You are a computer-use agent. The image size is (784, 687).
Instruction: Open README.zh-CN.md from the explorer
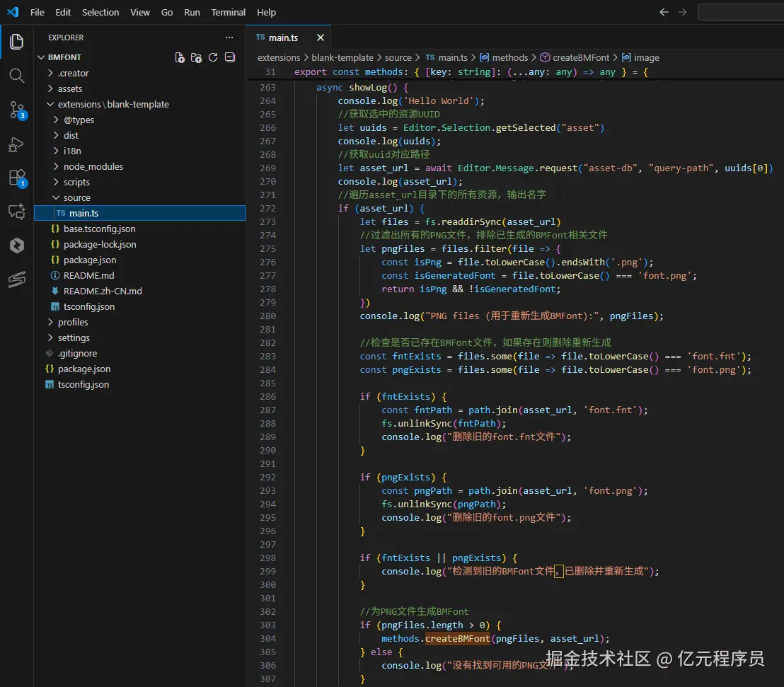(103, 291)
